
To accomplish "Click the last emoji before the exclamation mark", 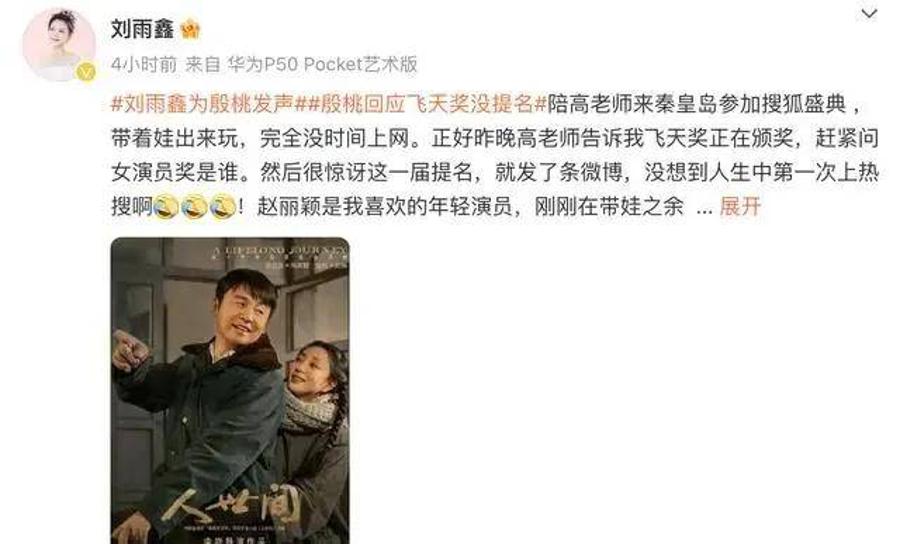I will click(x=223, y=207).
